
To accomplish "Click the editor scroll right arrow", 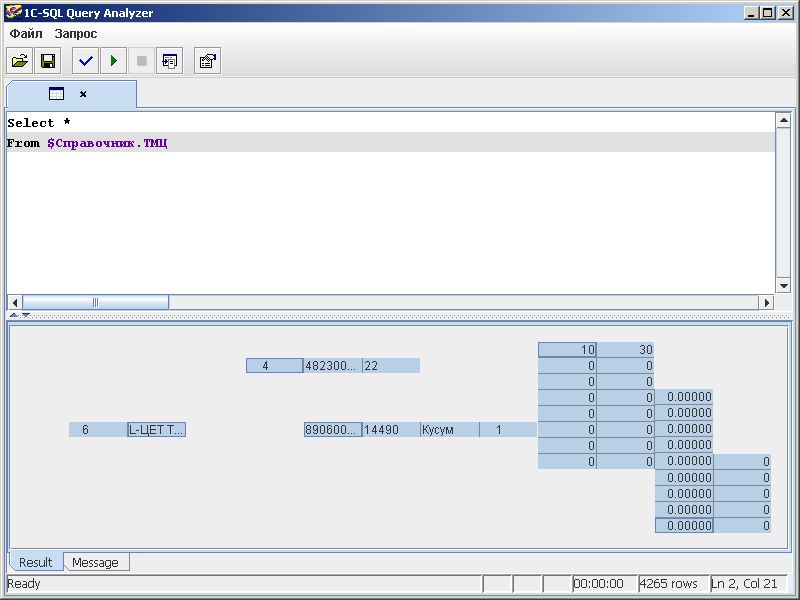I will point(767,302).
